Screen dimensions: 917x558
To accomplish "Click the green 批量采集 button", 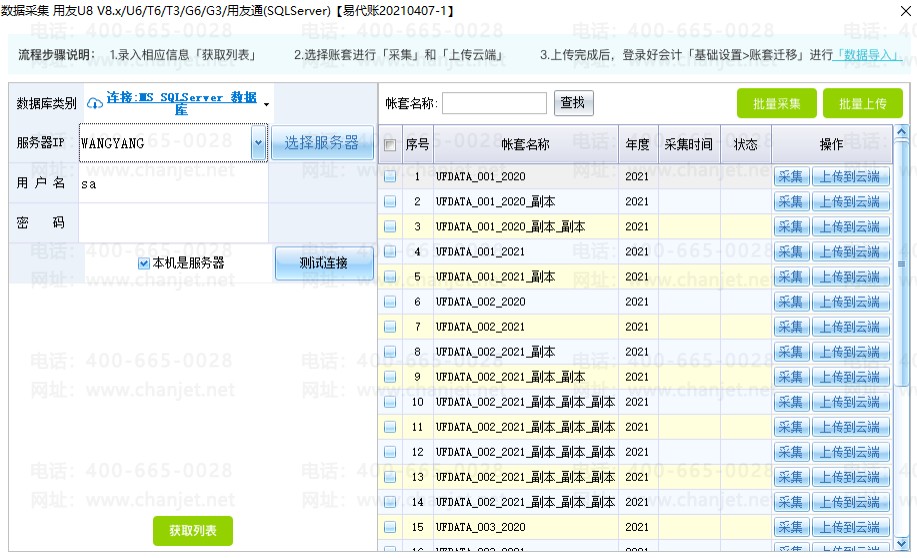I will coord(776,104).
